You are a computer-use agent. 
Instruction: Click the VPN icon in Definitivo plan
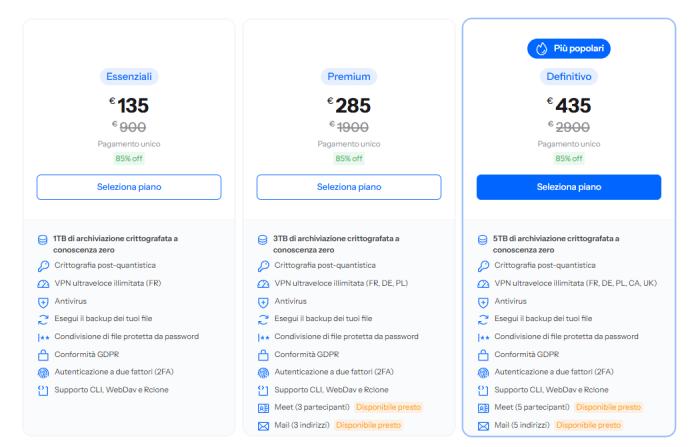(483, 284)
